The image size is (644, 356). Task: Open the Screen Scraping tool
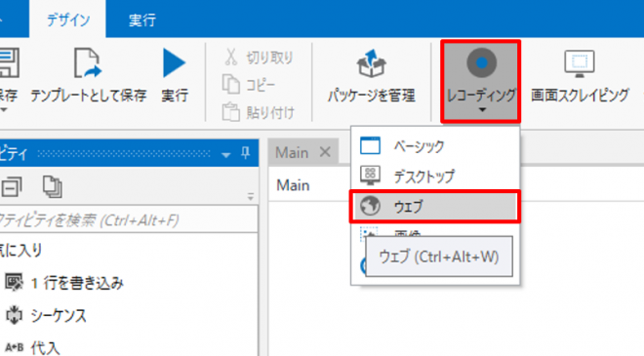click(x=580, y=76)
